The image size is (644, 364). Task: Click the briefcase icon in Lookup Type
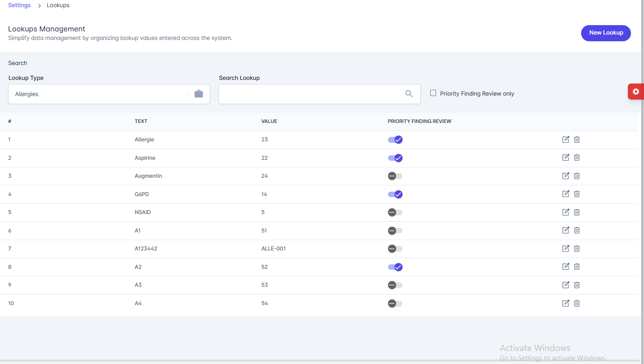point(198,94)
